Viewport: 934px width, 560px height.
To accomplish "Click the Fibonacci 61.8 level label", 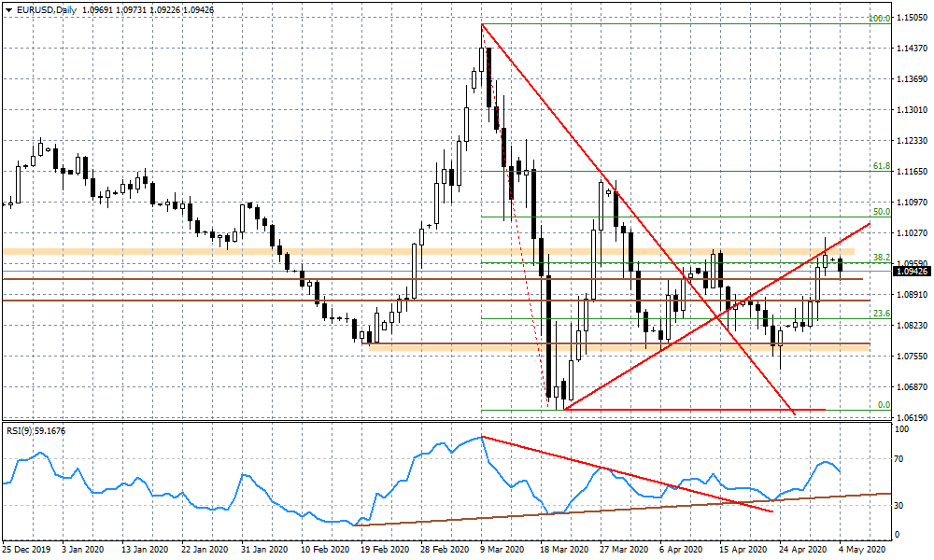I will pos(882,166).
